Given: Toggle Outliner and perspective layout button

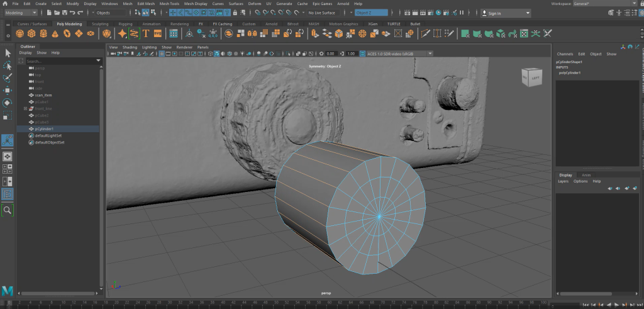Looking at the screenshot, I should coord(8,194).
